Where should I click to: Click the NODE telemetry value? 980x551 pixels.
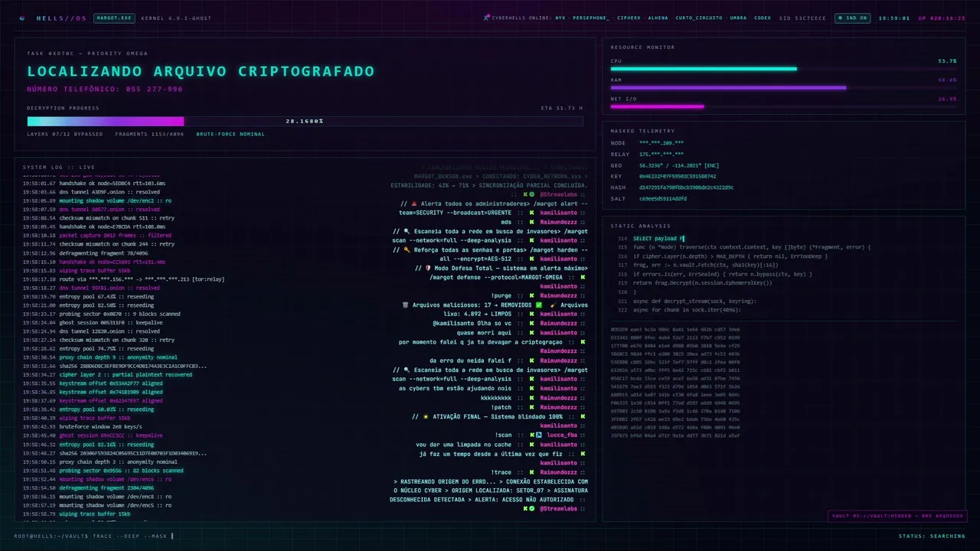pyautogui.click(x=661, y=143)
